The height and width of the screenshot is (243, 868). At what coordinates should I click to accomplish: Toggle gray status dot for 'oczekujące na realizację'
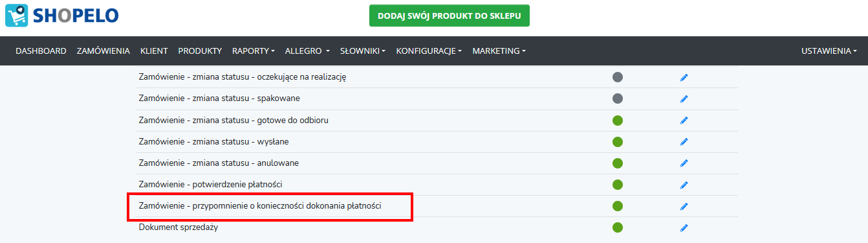(617, 77)
